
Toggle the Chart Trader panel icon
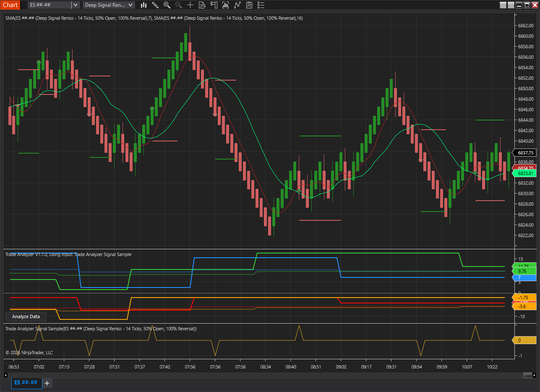(214, 5)
